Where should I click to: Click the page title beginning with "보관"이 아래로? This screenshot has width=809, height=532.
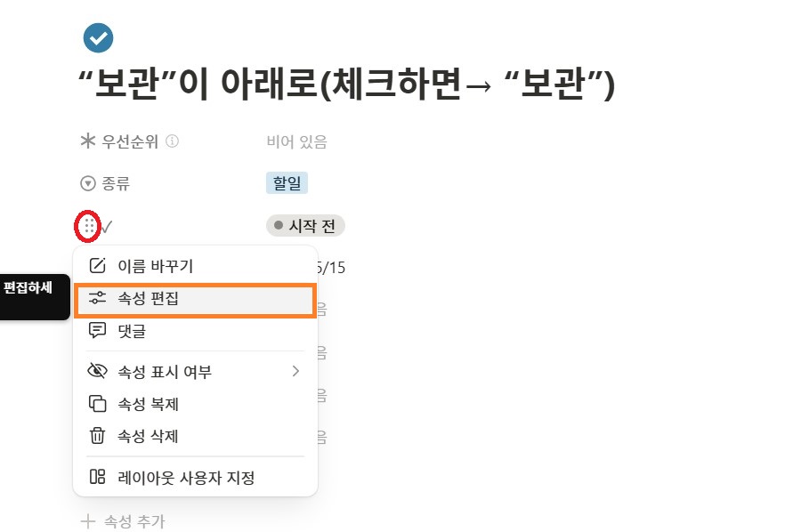click(x=347, y=85)
